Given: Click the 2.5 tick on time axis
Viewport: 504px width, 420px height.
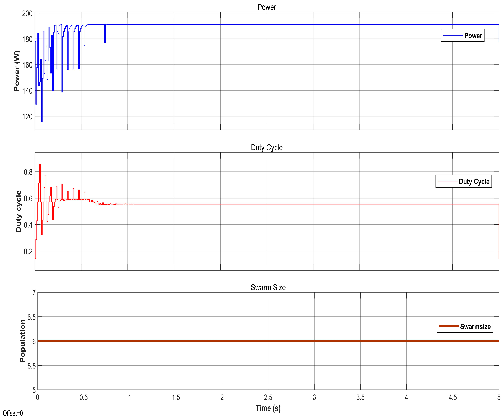Looking at the screenshot, I should pyautogui.click(x=268, y=397).
